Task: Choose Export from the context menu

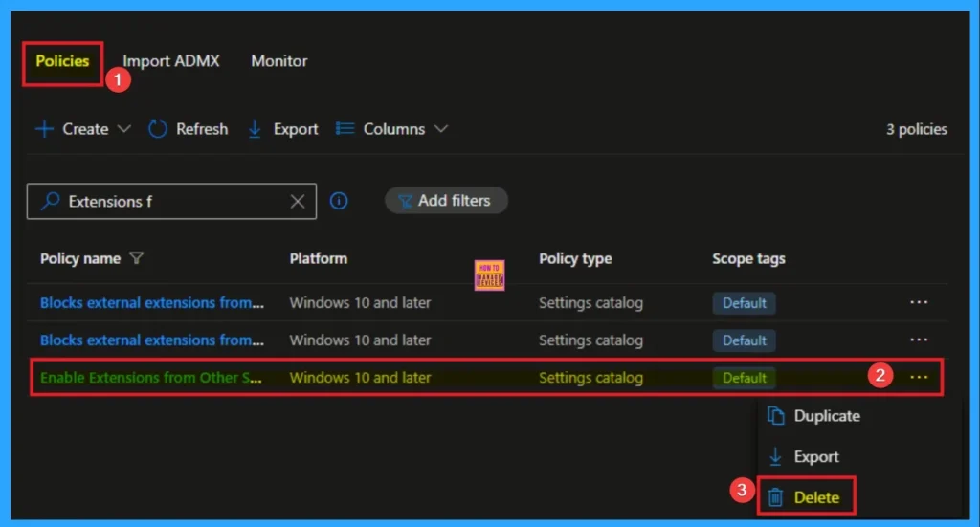Action: (x=816, y=457)
